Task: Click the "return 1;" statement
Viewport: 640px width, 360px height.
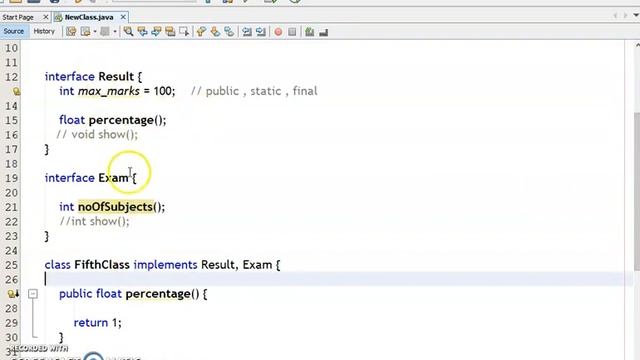Action: coord(98,323)
